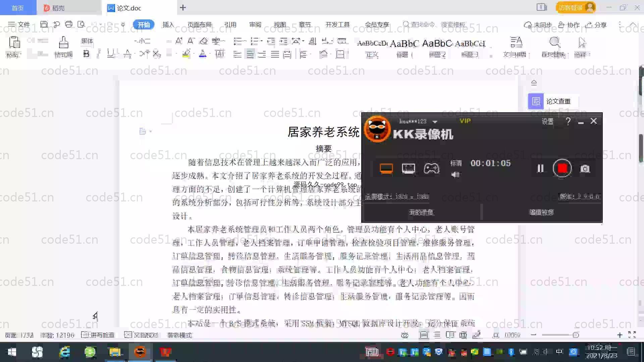This screenshot has width=644, height=362.
Task: Apply text highlight color
Action: (186, 54)
